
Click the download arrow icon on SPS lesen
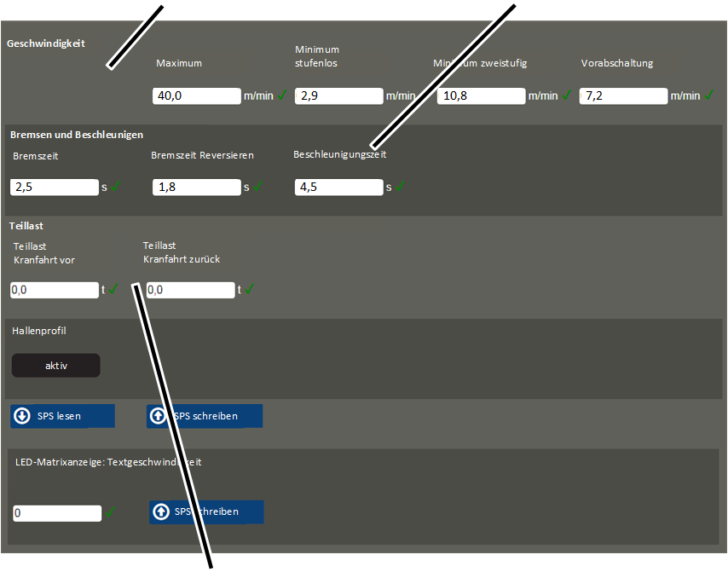[x=22, y=416]
